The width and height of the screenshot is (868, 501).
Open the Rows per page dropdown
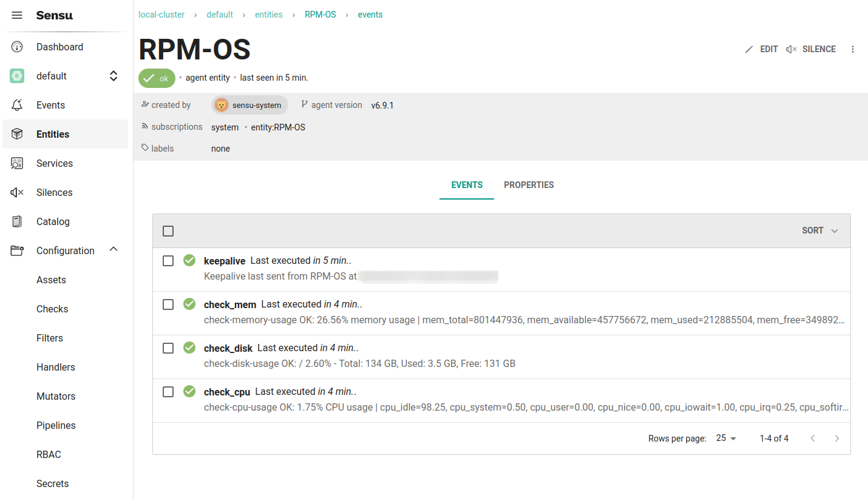726,438
